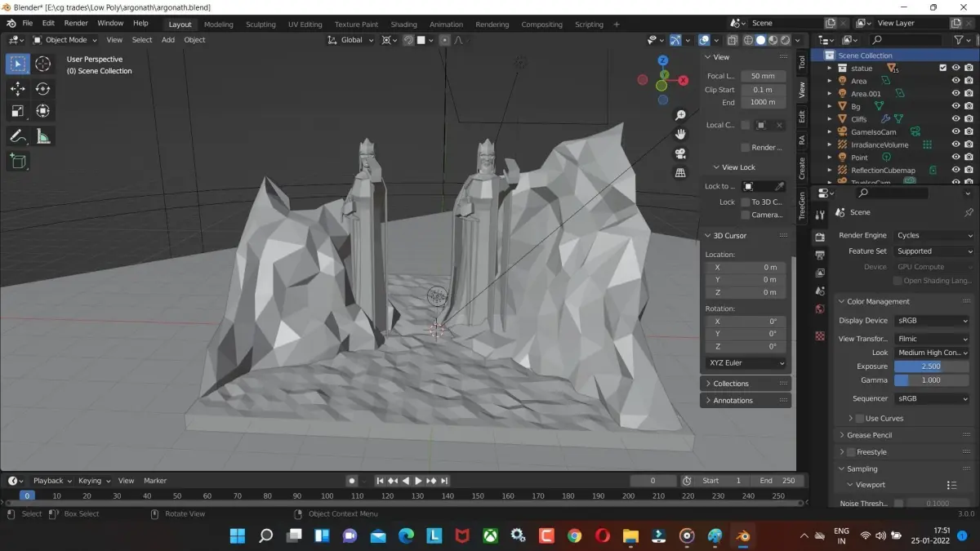Hide the Bg object in viewport
Screen dimensions: 980x551
pos(955,106)
